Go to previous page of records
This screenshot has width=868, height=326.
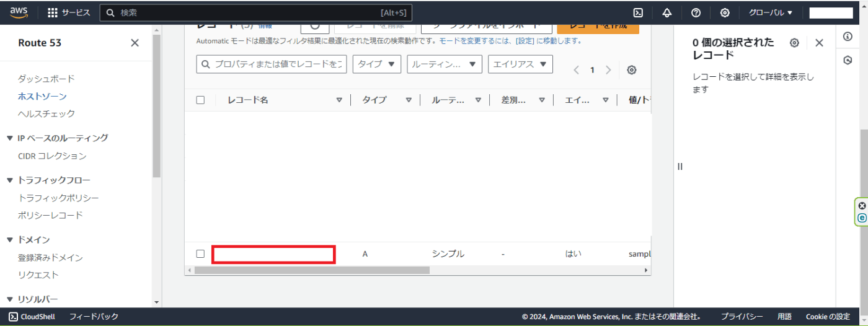[577, 70]
